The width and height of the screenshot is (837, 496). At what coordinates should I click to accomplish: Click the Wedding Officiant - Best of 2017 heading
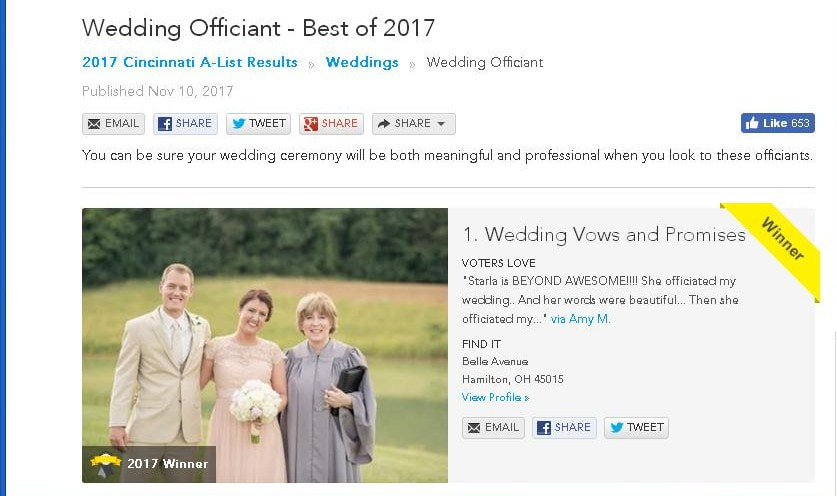[258, 28]
